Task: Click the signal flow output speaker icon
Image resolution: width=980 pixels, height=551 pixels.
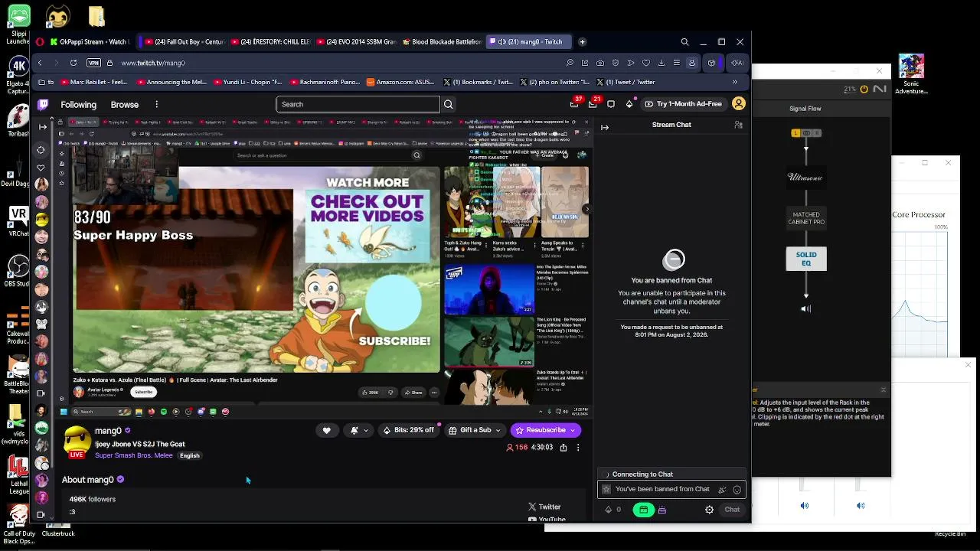Action: click(805, 309)
